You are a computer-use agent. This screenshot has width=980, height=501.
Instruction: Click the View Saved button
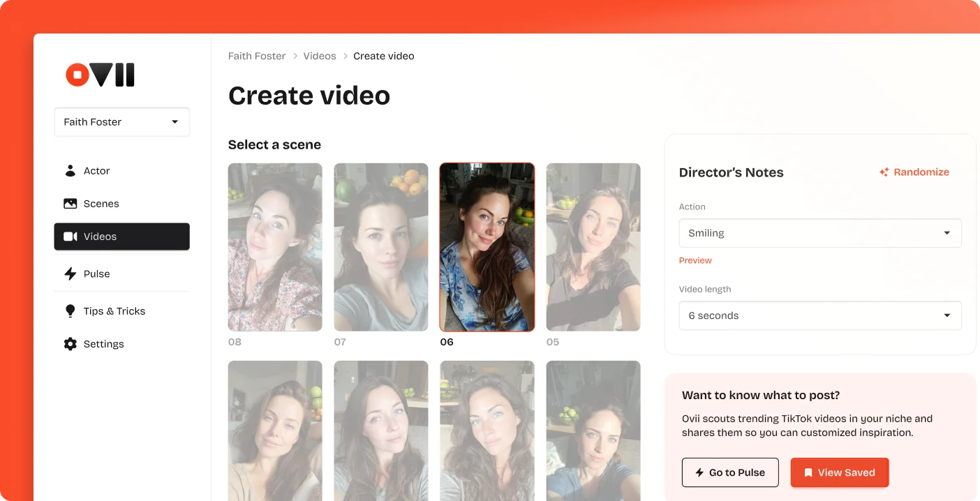coord(840,472)
